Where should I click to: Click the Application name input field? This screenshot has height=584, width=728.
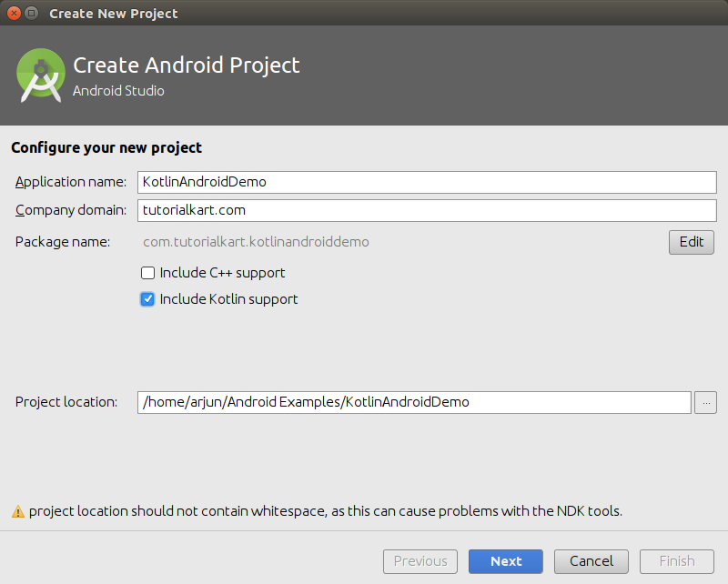coord(427,182)
